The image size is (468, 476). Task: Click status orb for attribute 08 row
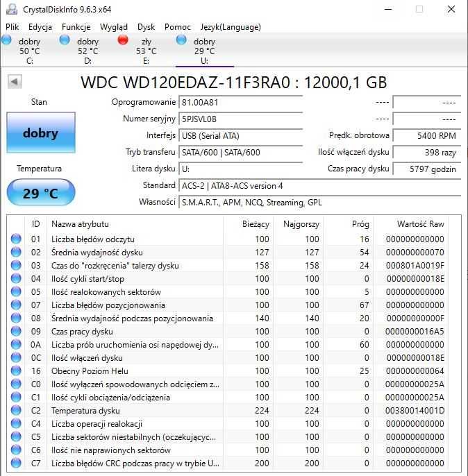(16, 318)
